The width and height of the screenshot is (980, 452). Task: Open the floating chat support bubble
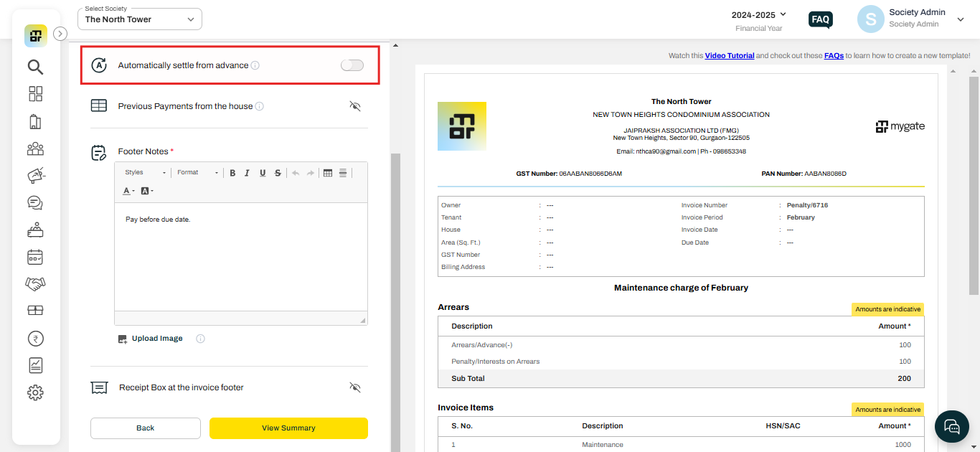pyautogui.click(x=951, y=426)
